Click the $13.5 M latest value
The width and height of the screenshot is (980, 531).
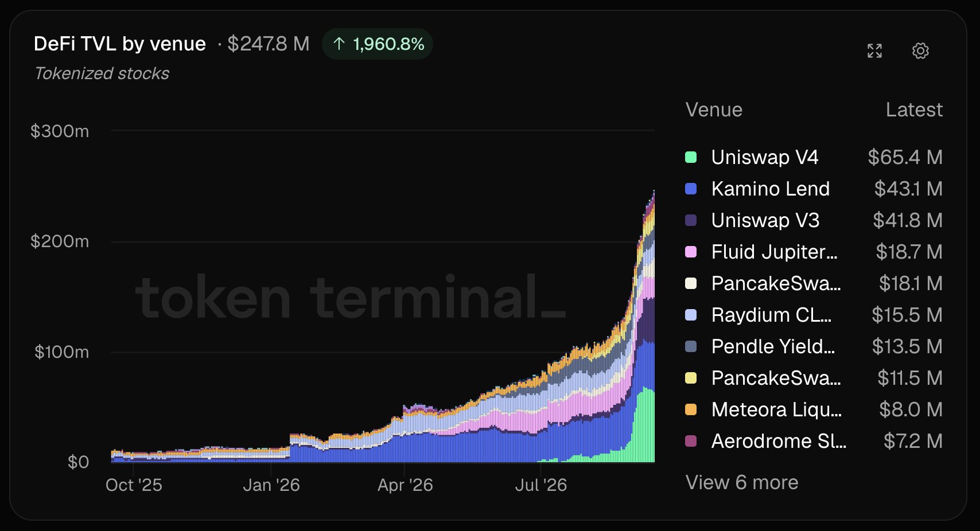[x=907, y=346]
